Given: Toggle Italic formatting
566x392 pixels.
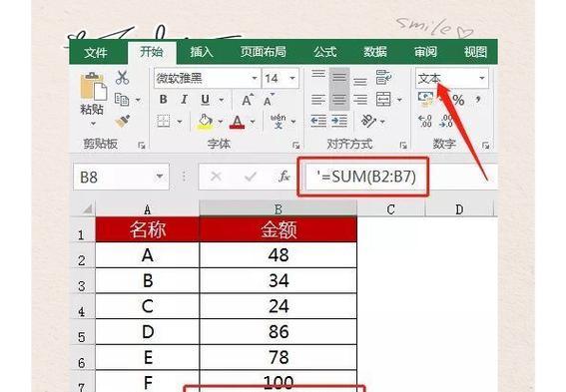Looking at the screenshot, I should tap(184, 99).
